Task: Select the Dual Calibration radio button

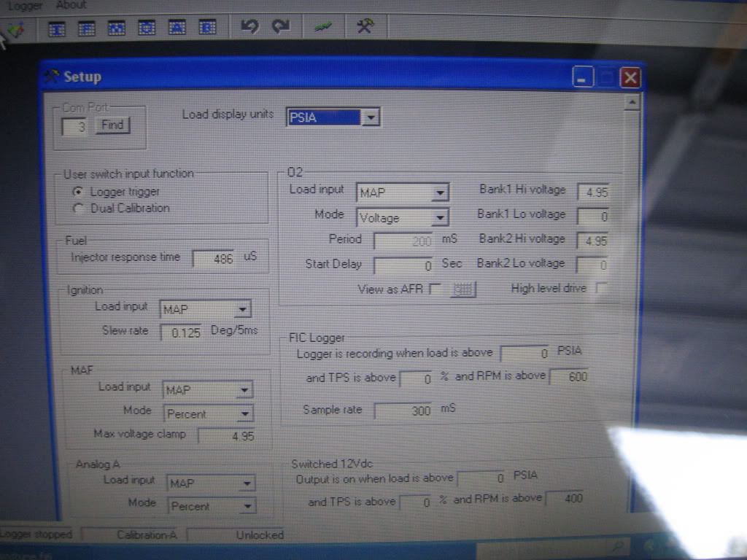Action: tap(77, 208)
